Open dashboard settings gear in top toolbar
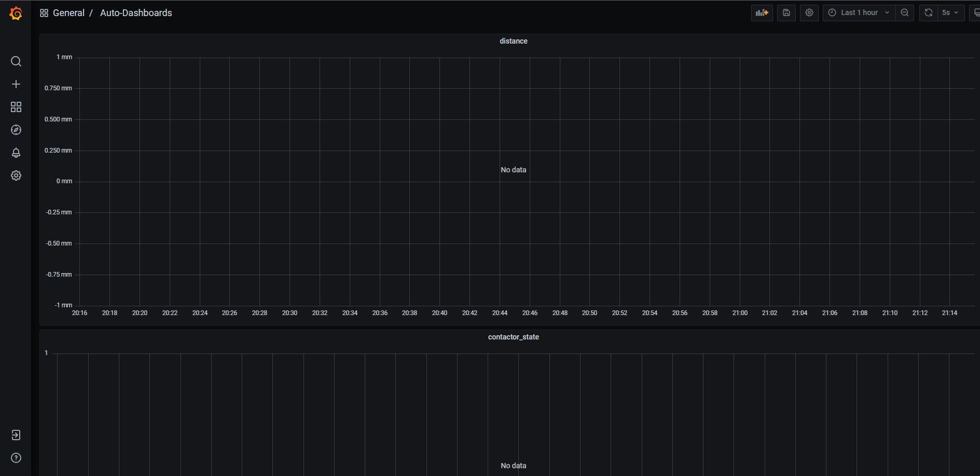This screenshot has height=476, width=980. pyautogui.click(x=809, y=13)
